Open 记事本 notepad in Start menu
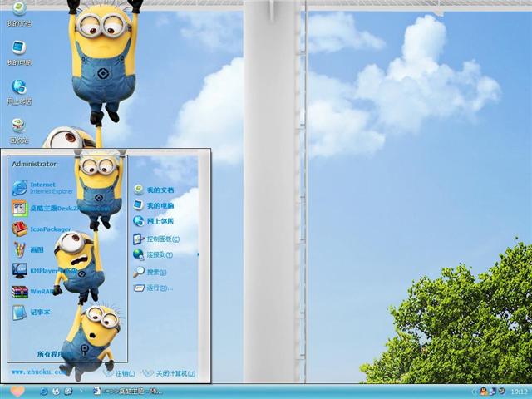Screen dimensions: 532x399 [32, 313]
